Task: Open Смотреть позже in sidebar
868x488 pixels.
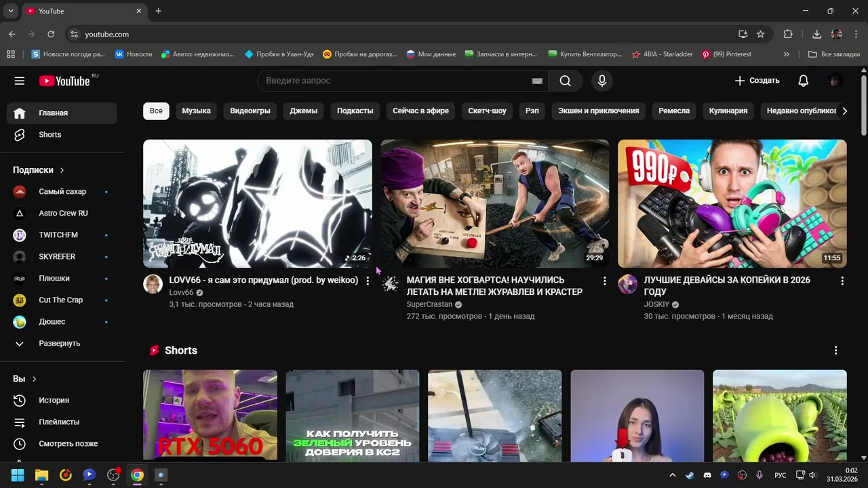Action: tap(62, 444)
